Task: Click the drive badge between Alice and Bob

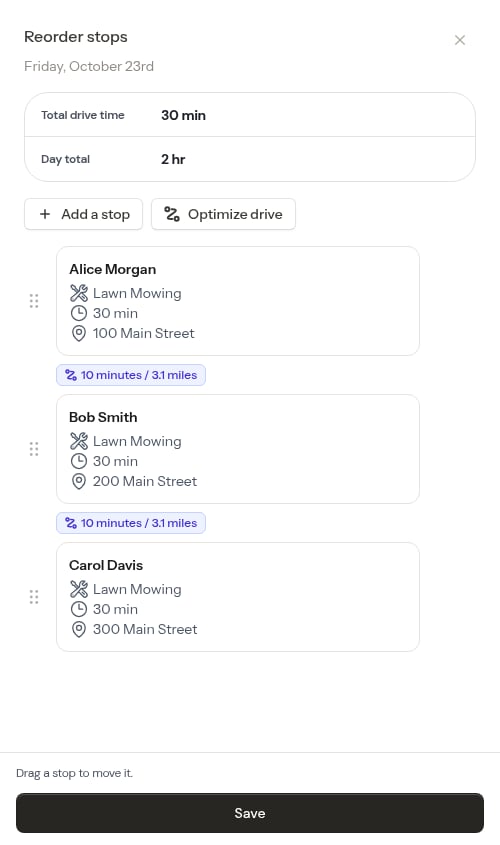Action: point(131,375)
